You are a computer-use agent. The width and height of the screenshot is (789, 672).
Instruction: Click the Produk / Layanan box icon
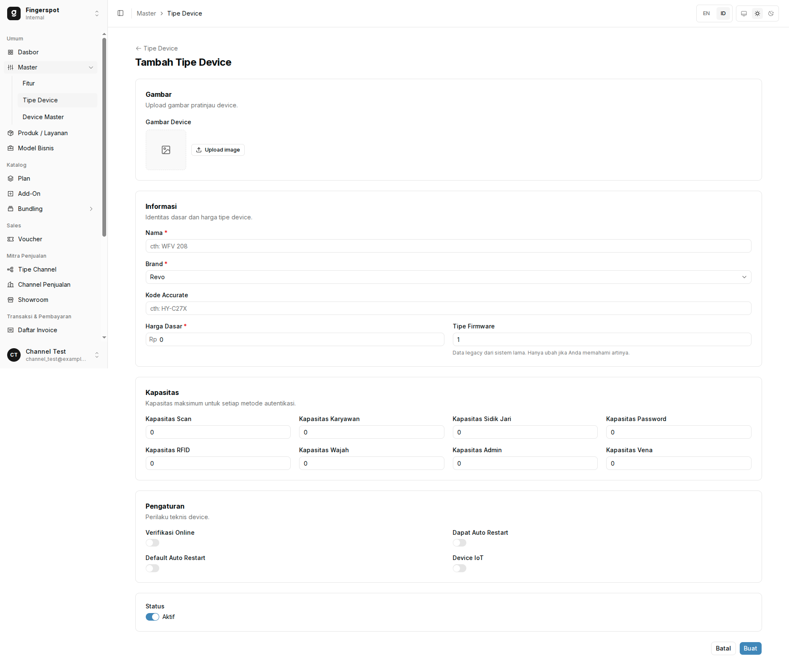tap(11, 133)
